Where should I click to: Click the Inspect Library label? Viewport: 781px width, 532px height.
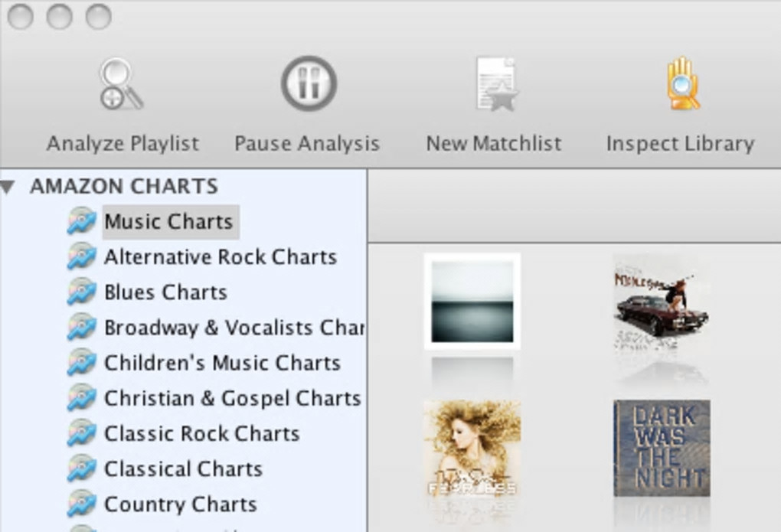681,143
